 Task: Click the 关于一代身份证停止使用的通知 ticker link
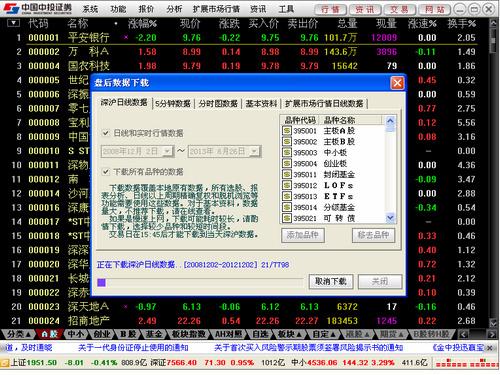(133, 348)
